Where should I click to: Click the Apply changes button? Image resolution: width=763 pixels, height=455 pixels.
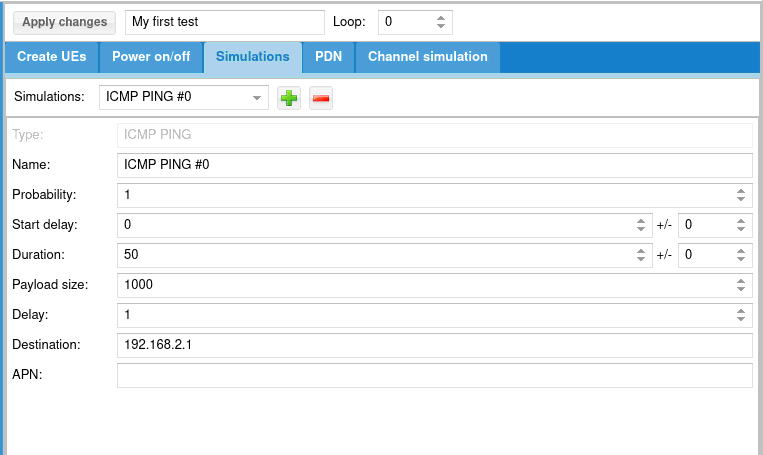tap(65, 22)
